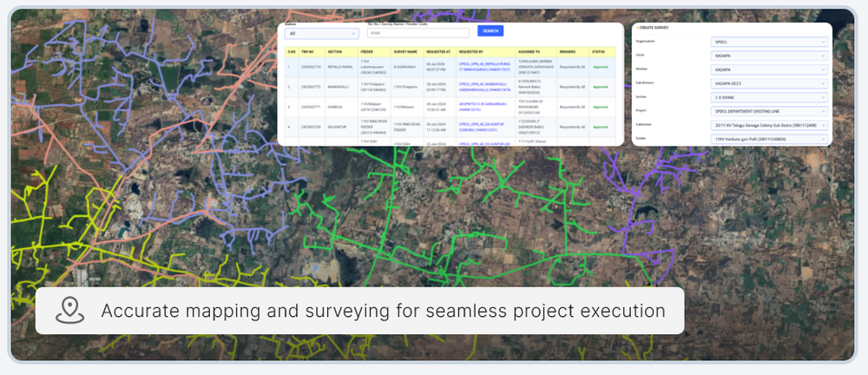Screen dimensions: 868x375
Task: Open the Project dropdown SPDCL DEPARTMENT EXISTING LINE
Action: [x=769, y=111]
